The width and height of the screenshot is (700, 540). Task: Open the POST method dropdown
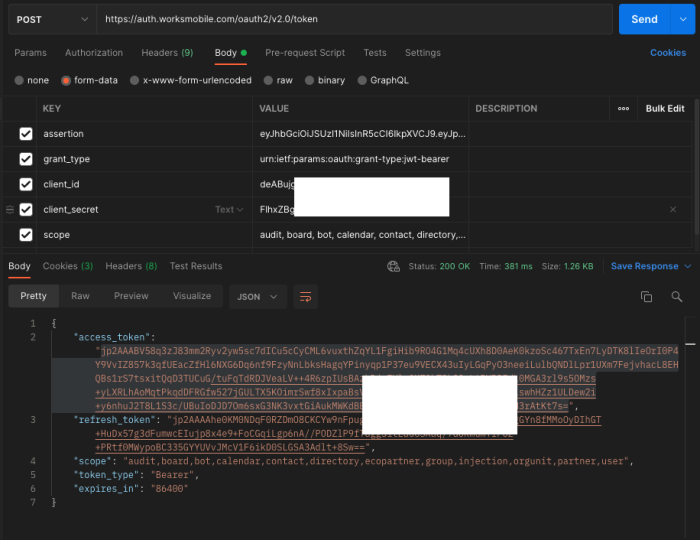52,20
